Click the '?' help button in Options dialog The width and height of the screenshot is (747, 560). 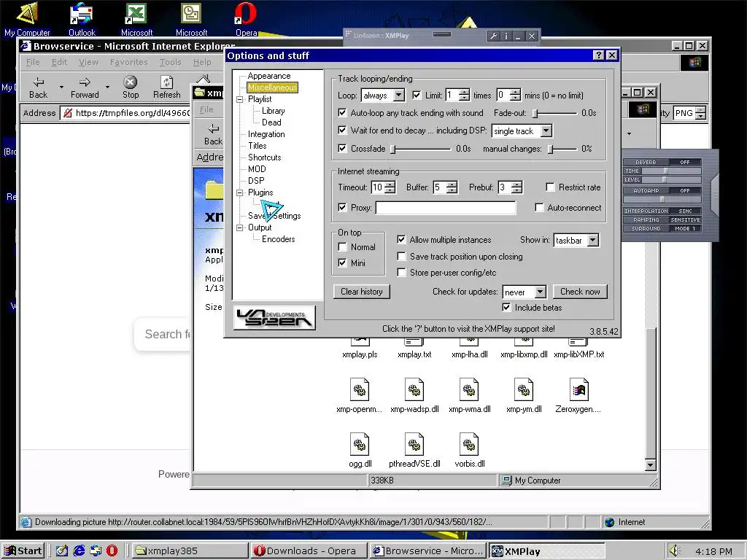599,55
